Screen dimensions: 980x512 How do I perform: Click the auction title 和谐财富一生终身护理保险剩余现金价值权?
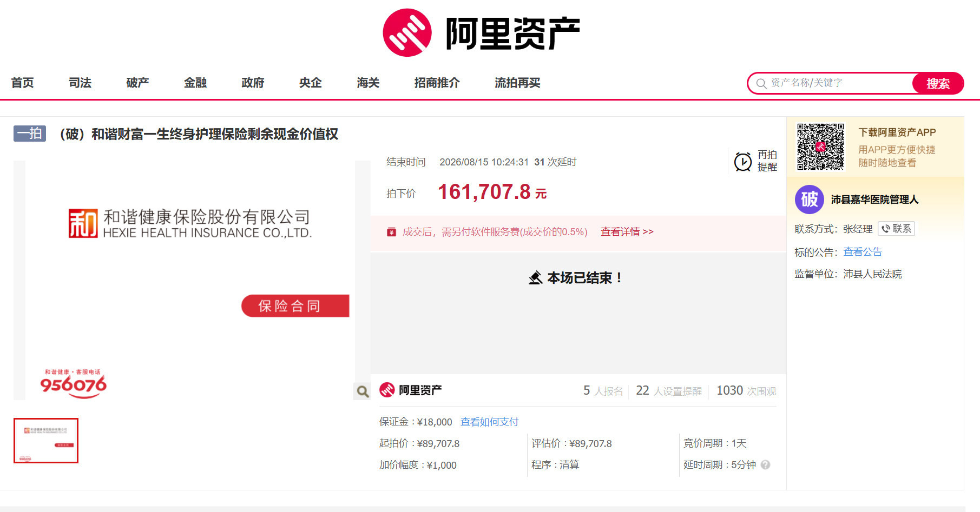(x=198, y=134)
